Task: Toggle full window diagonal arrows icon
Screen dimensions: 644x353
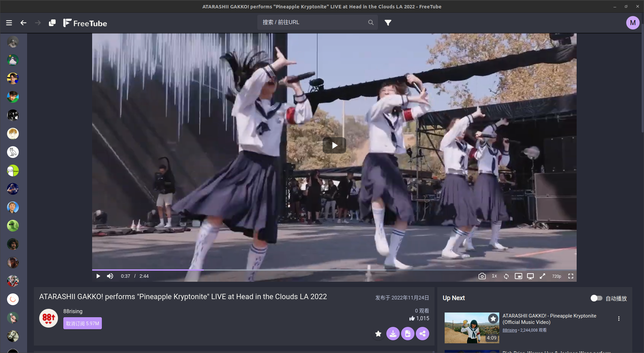Action: point(542,276)
